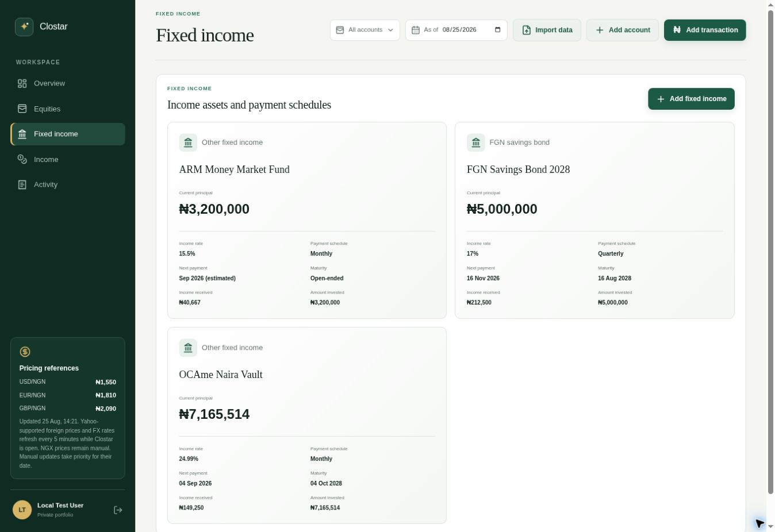Click the GBP/NGN rate ₦2,090
Screen dimensions: 775x532
tap(106, 408)
